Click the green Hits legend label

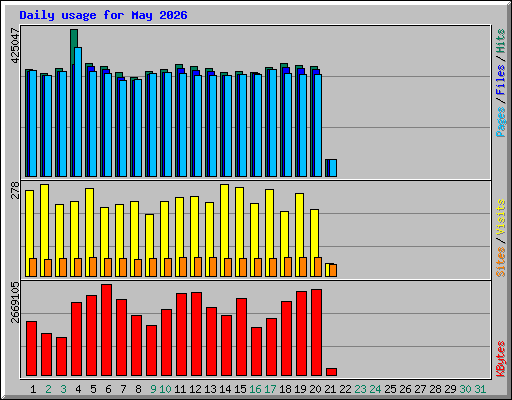tap(501, 41)
